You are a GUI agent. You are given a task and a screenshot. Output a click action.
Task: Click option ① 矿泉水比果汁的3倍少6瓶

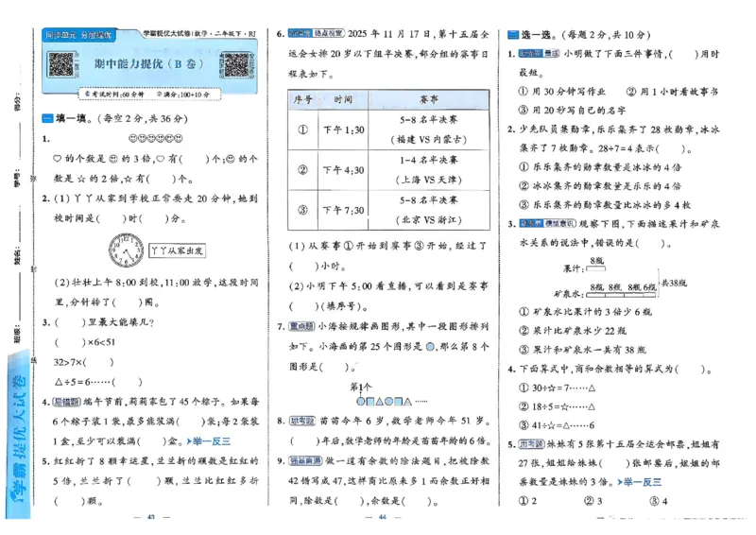[585, 312]
